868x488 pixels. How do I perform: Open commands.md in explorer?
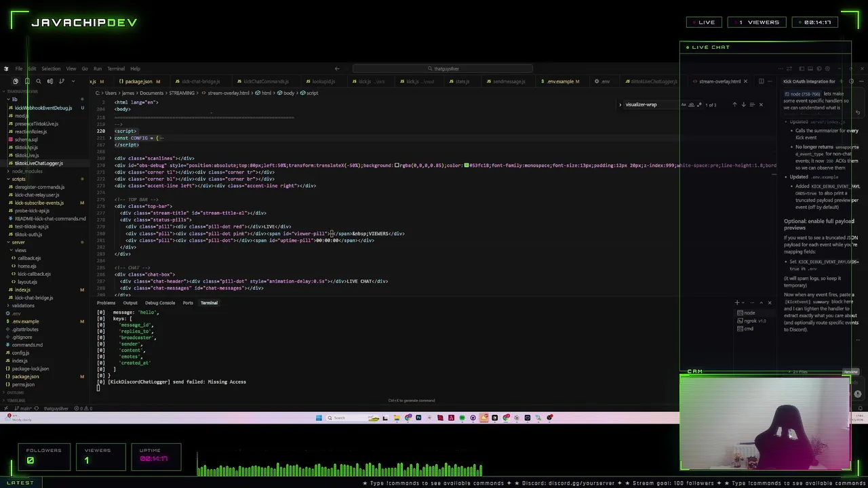[27, 345]
